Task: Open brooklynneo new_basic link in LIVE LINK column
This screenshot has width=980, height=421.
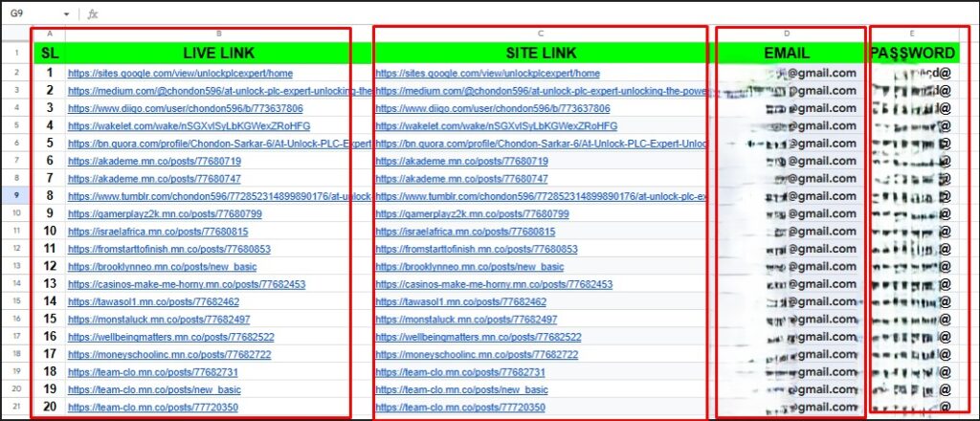Action: pos(163,267)
